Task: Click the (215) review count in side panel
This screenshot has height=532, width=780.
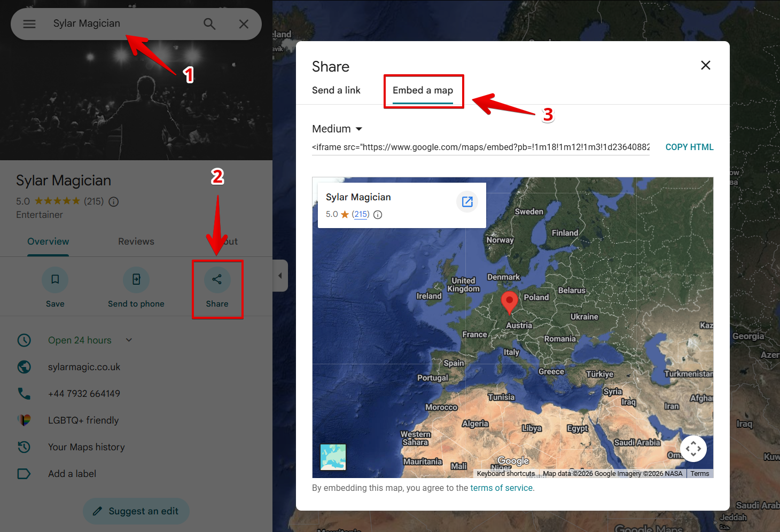Action: pyautogui.click(x=94, y=201)
